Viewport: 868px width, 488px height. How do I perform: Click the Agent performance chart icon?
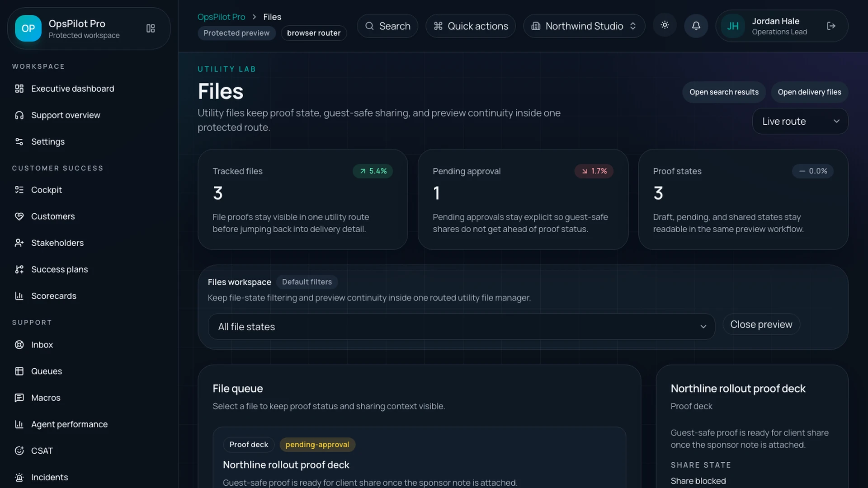[19, 424]
